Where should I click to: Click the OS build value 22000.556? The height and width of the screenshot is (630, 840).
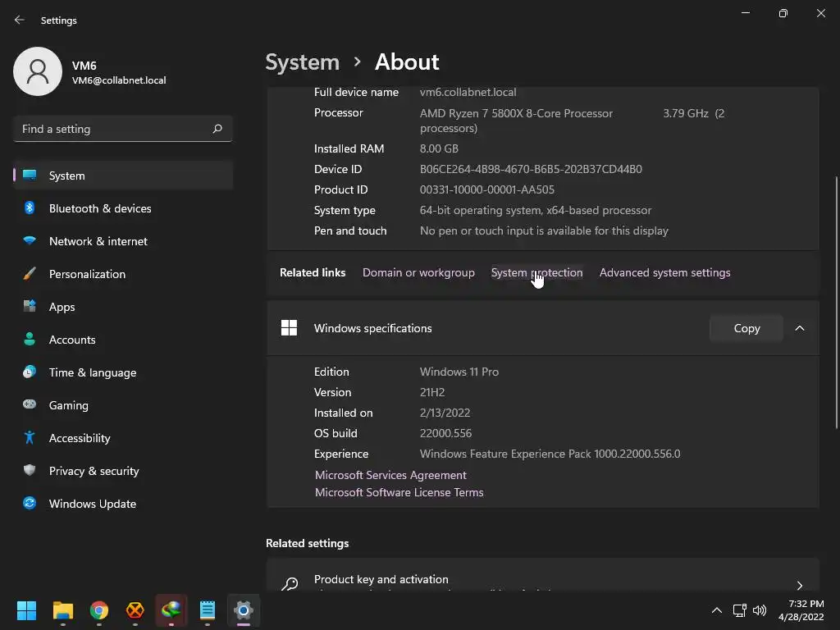[x=445, y=433]
